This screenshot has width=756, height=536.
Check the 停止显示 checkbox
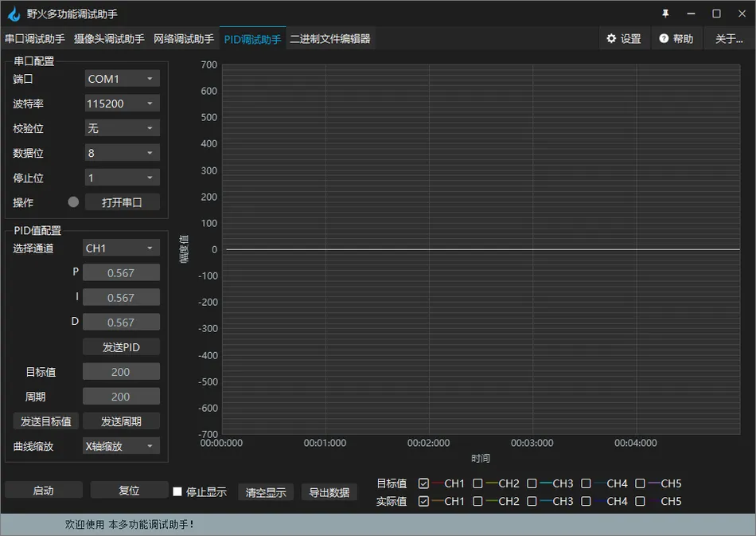point(177,491)
